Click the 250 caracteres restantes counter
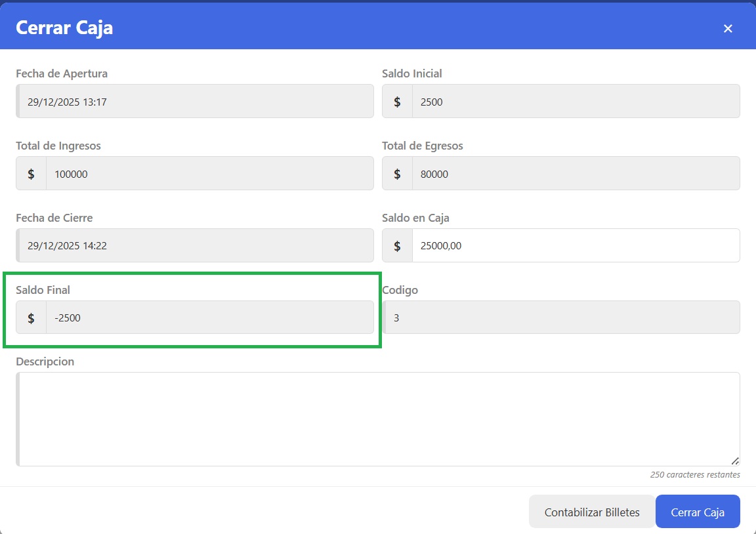The height and width of the screenshot is (534, 756). 695,474
